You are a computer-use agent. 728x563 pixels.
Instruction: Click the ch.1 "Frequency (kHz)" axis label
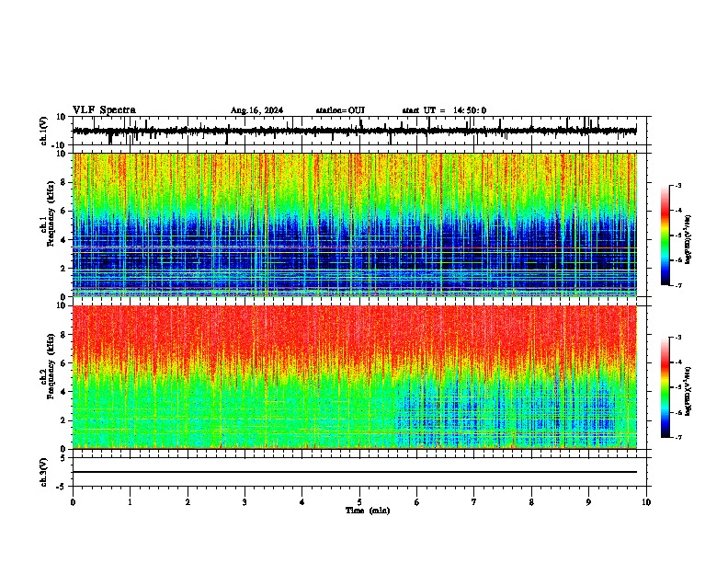pyautogui.click(x=51, y=213)
